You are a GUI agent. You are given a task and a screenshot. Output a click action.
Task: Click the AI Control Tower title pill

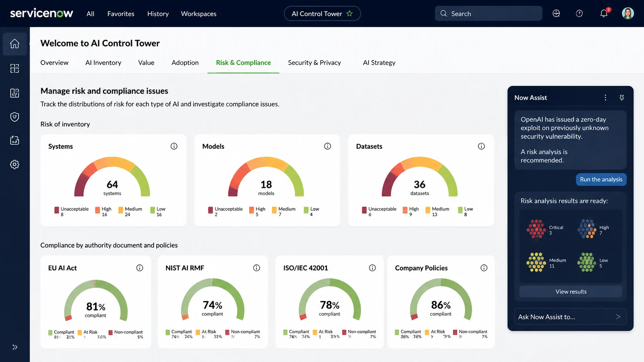[322, 13]
